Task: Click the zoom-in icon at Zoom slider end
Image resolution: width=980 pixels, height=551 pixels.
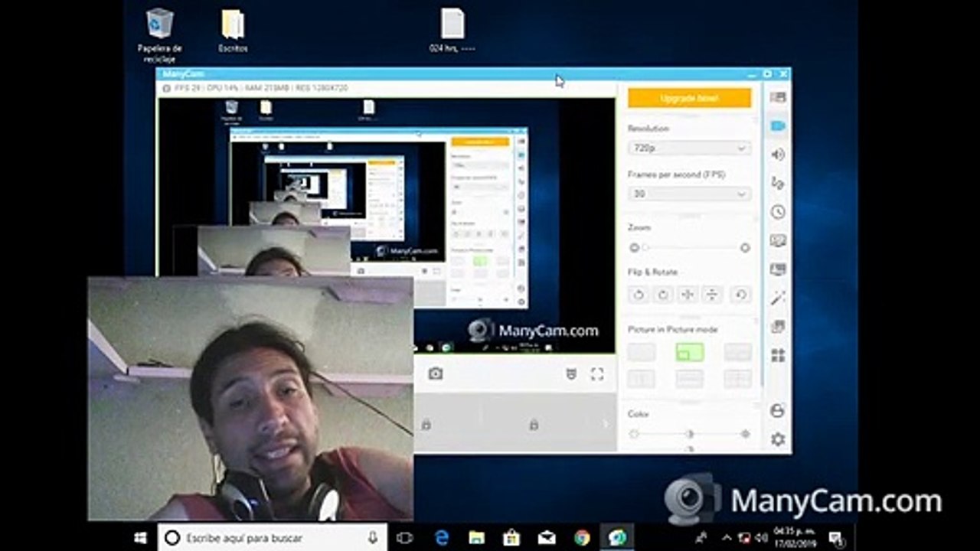Action: click(x=745, y=248)
